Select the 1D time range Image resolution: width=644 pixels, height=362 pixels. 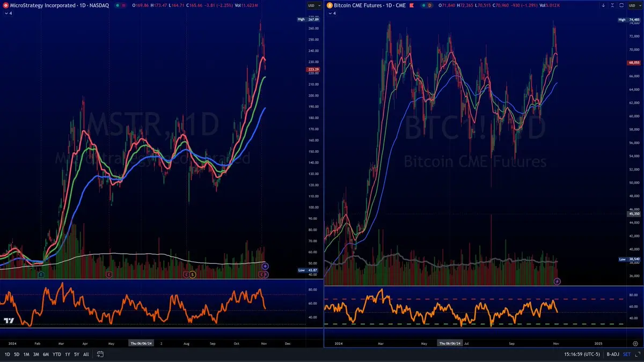pos(8,354)
